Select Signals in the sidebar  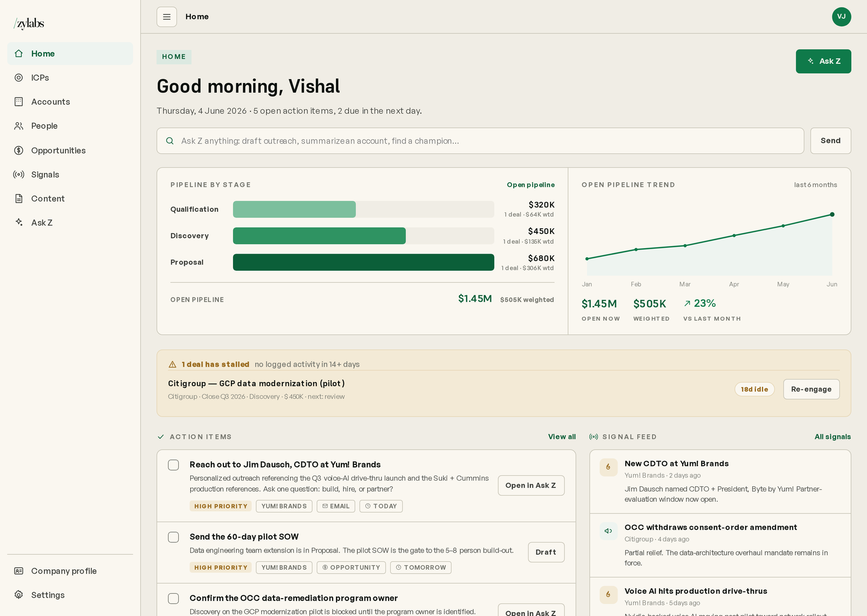click(70, 174)
